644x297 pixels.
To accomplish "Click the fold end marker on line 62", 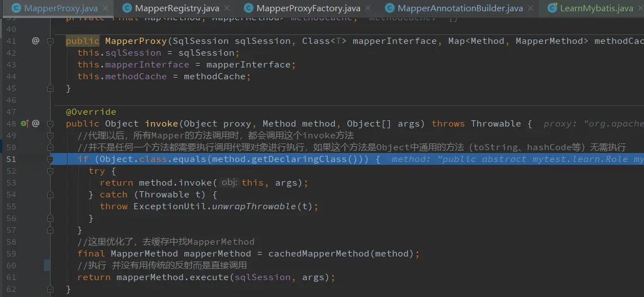I will click(50, 289).
